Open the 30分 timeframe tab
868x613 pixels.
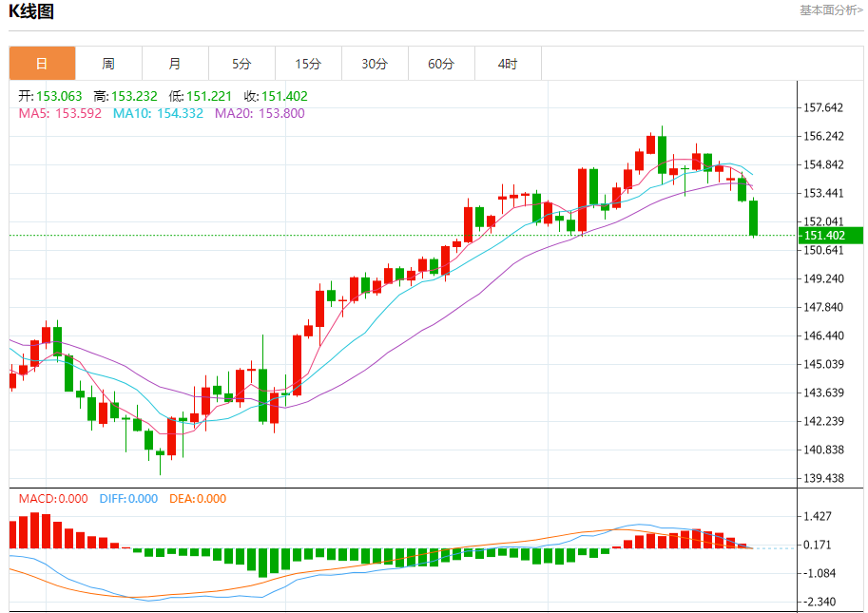375,64
